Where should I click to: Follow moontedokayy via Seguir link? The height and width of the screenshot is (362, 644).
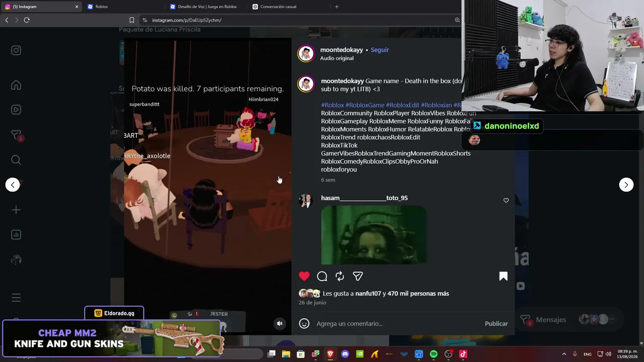point(380,50)
